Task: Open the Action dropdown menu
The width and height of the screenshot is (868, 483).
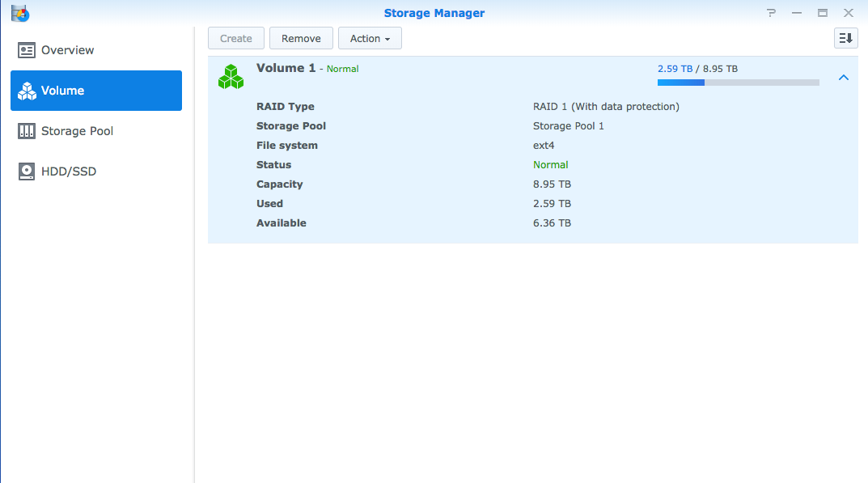Action: tap(370, 37)
